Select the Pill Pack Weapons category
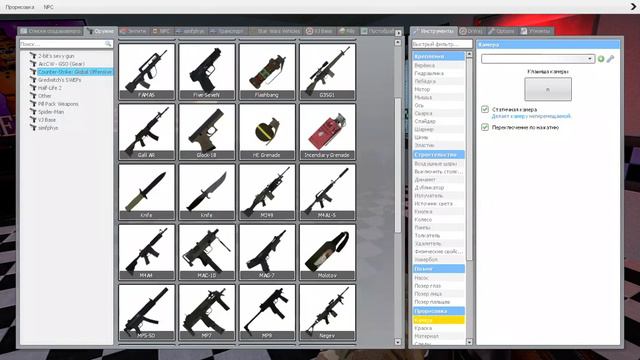 tap(58, 104)
